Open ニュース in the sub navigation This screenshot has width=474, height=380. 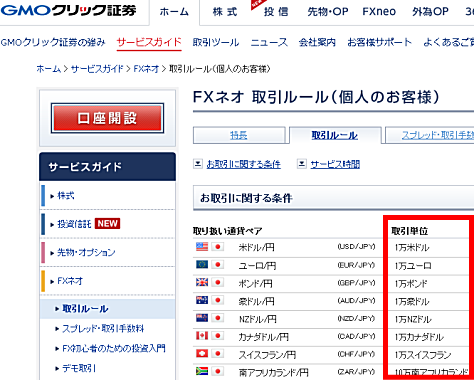click(x=269, y=42)
